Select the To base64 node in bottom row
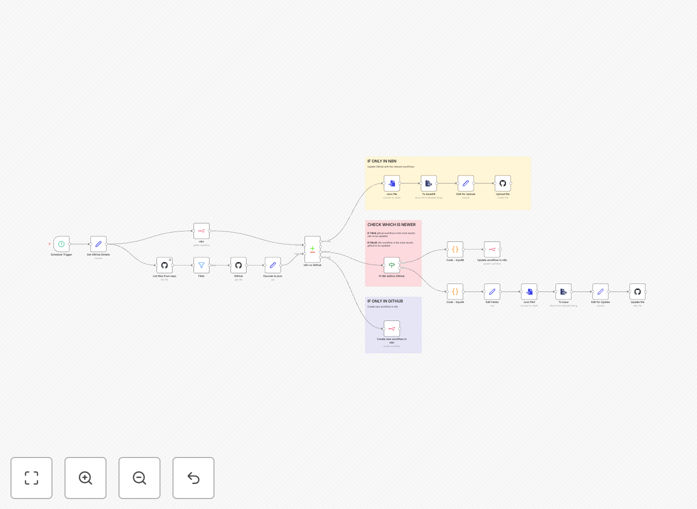The height and width of the screenshot is (509, 697). (563, 292)
